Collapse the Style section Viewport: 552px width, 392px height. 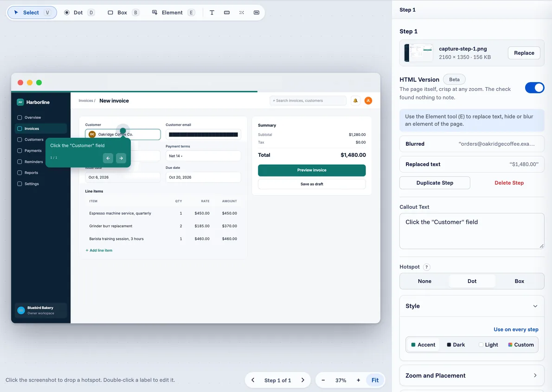pyautogui.click(x=472, y=306)
